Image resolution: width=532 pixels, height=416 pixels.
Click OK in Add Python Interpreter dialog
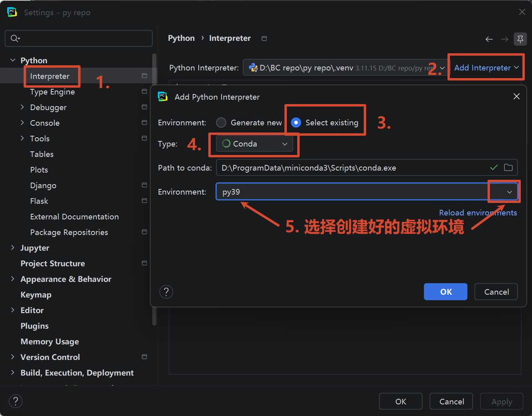tap(445, 292)
